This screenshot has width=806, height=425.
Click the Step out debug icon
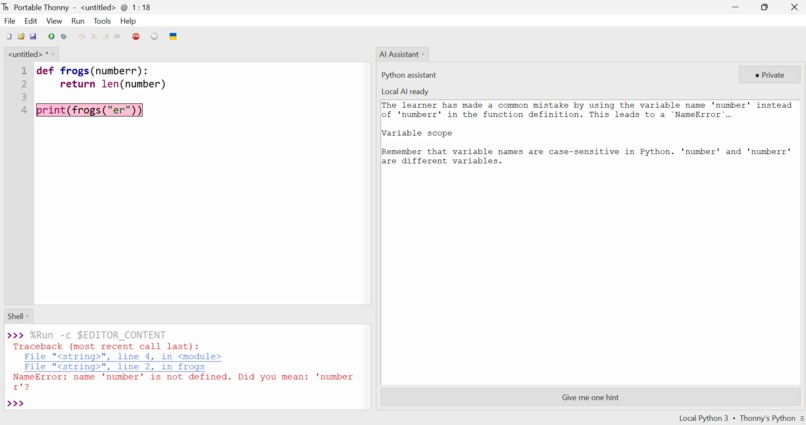pyautogui.click(x=105, y=36)
